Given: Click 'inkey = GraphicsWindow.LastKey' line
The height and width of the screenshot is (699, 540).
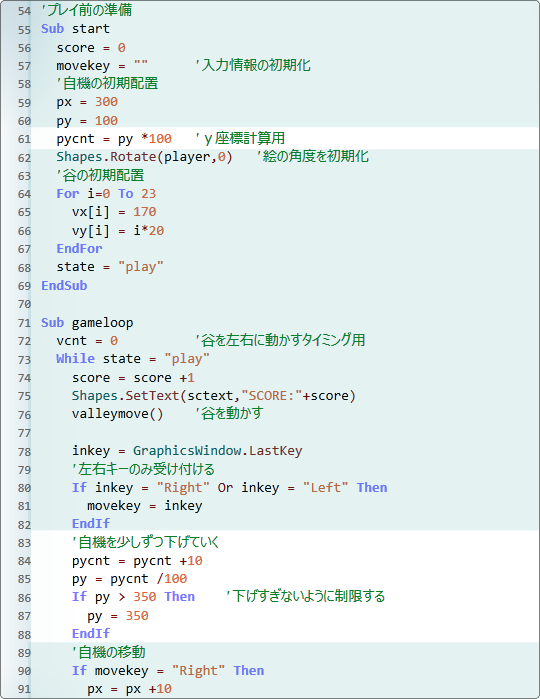Looking at the screenshot, I should [x=187, y=451].
